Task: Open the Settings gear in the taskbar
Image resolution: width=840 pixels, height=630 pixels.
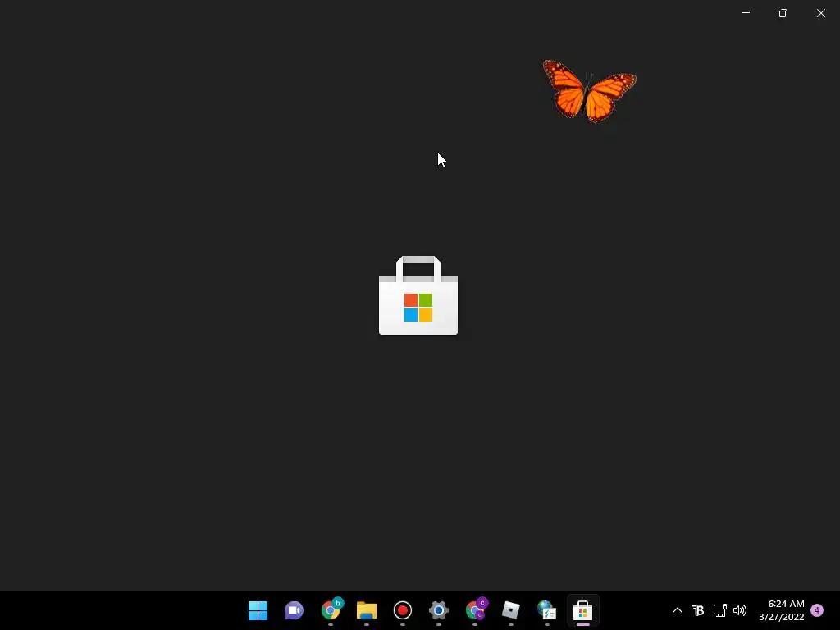Action: 438,610
